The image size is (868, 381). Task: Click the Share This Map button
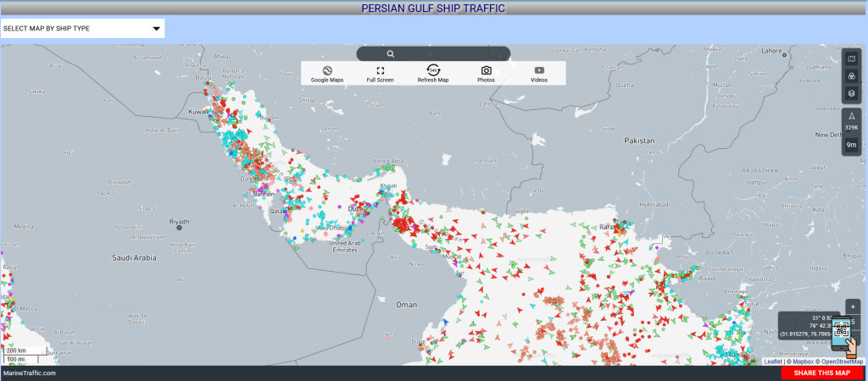pyautogui.click(x=821, y=373)
